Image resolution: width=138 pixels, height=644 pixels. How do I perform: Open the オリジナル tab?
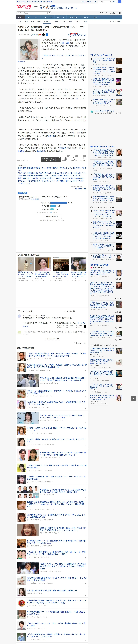tap(60, 17)
